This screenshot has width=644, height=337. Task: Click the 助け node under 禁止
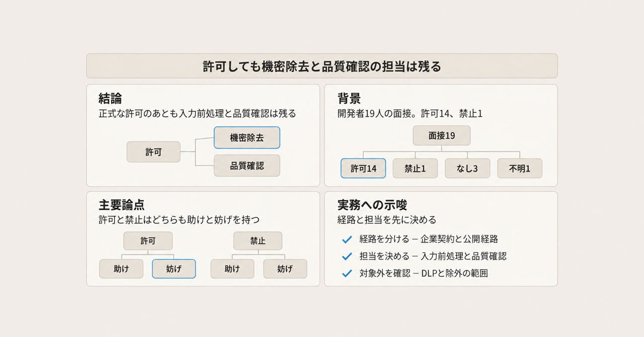232,269
